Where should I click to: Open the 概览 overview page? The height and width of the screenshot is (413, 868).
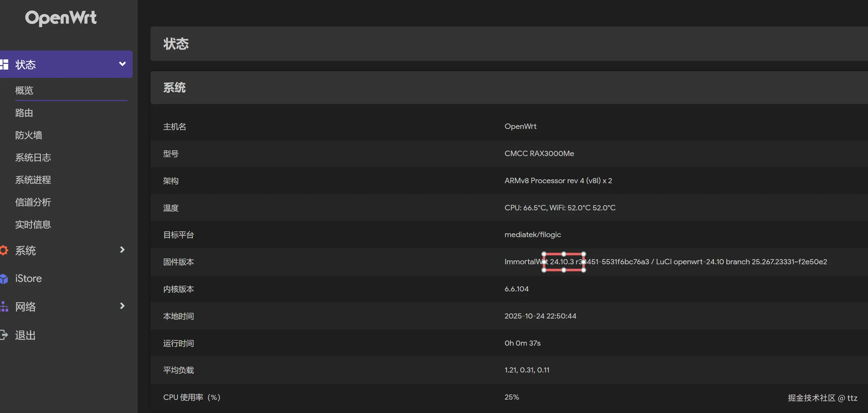coord(24,90)
